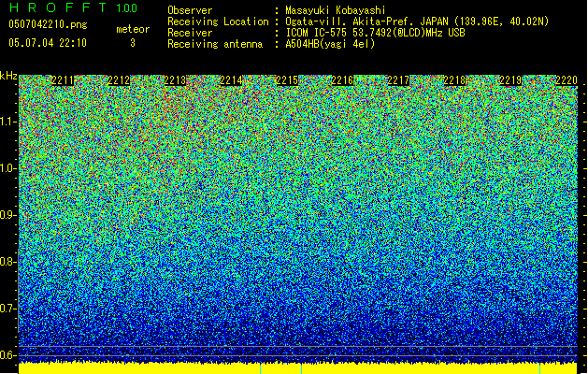Viewport: 588px width, 374px height.
Task: Click the 2211 time marker
Action: pos(63,80)
